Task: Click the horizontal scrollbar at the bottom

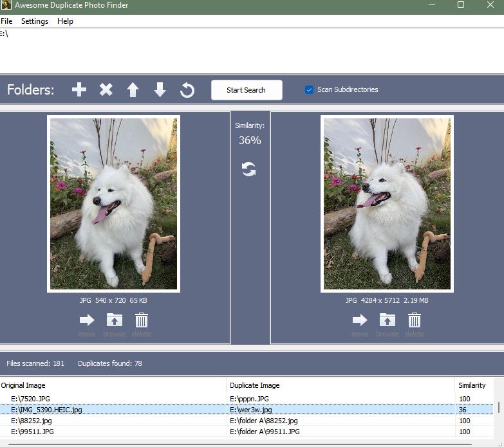Action: coord(239,444)
